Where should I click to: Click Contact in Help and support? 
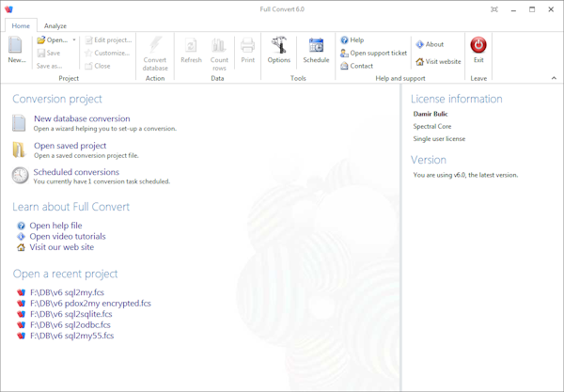tap(356, 66)
